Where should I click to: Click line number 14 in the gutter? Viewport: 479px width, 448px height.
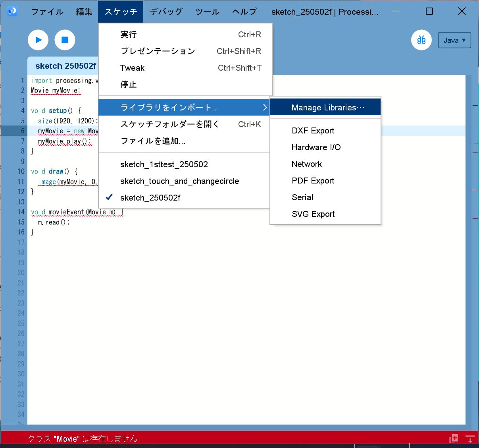(x=21, y=212)
